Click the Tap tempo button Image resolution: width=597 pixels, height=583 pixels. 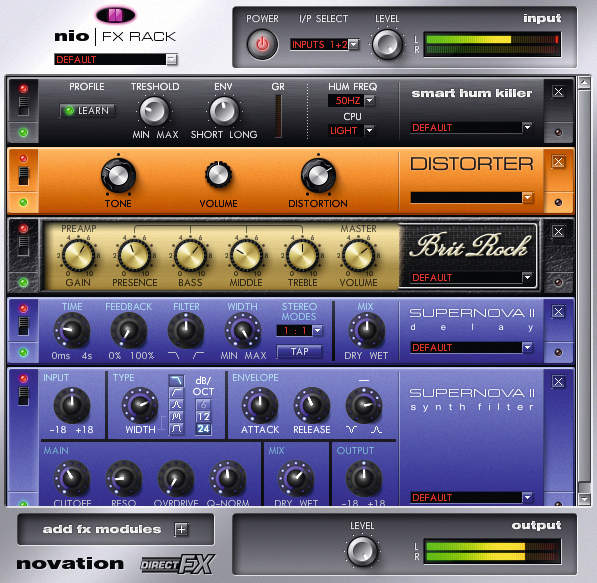[299, 351]
